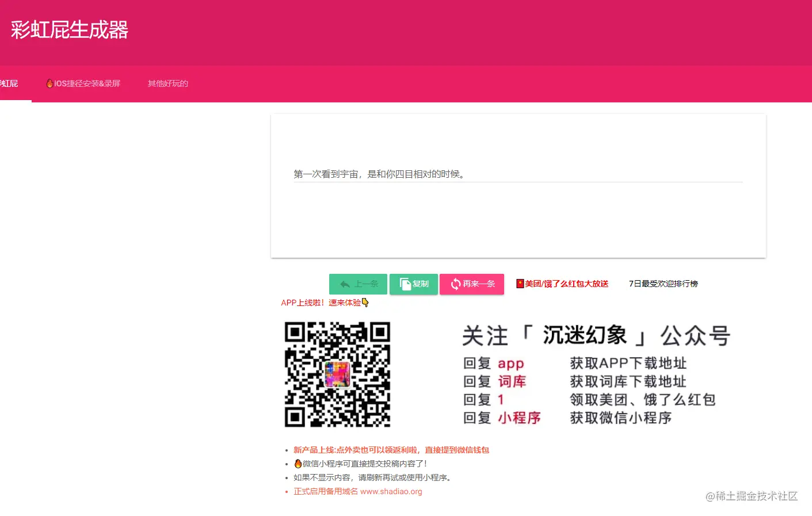Go back with the 上一条 button

click(358, 284)
